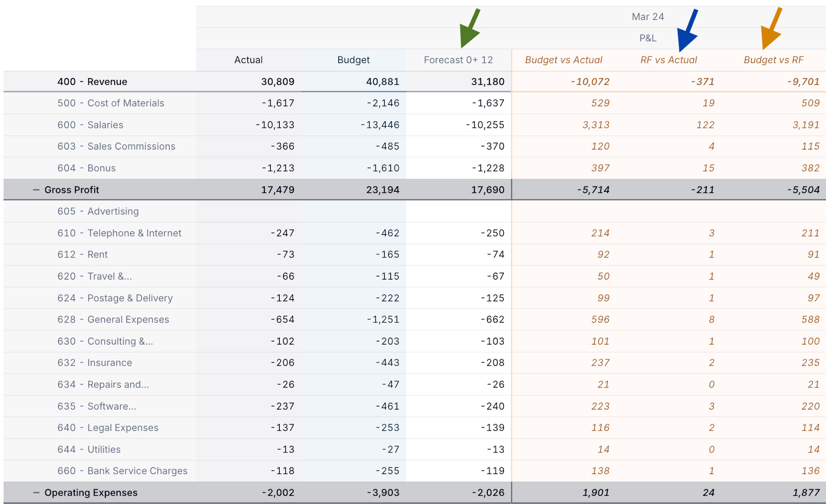Collapse the Gross Profit group row
826x504 pixels.
point(36,190)
